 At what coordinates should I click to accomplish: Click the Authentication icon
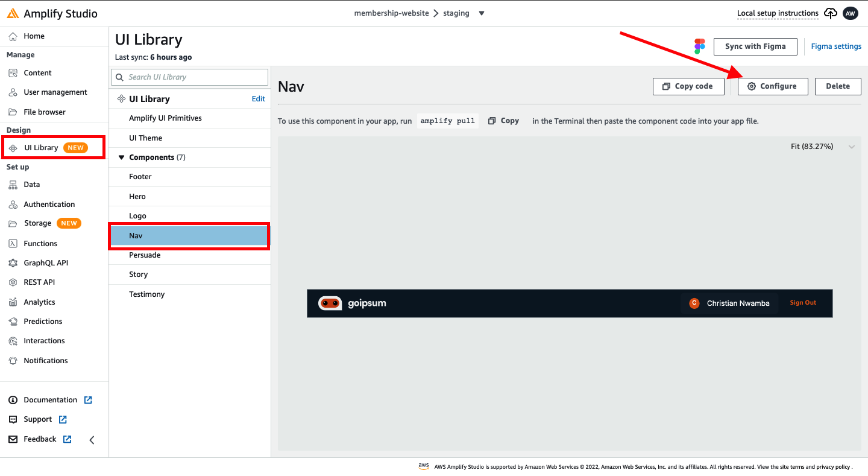pos(13,205)
